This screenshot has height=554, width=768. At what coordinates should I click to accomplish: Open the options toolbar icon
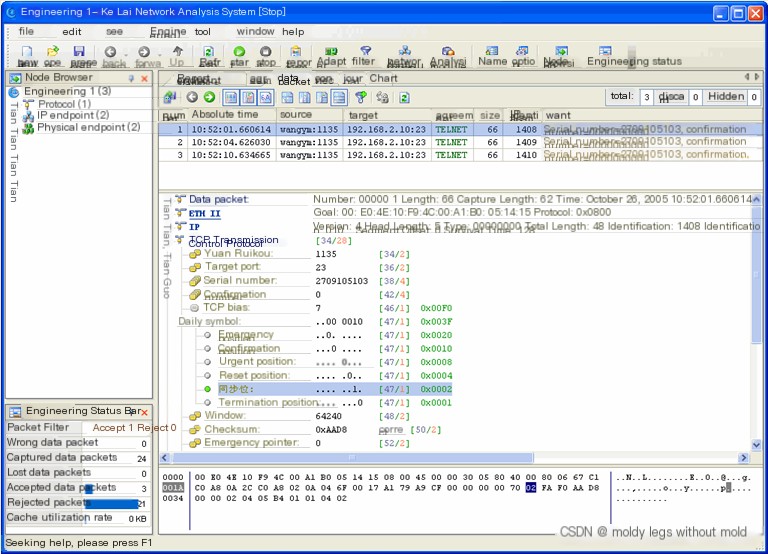523,50
